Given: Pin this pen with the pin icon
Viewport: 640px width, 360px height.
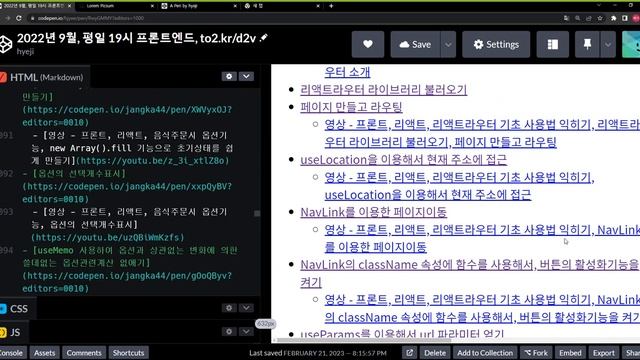Looking at the screenshot, I should point(587,44).
